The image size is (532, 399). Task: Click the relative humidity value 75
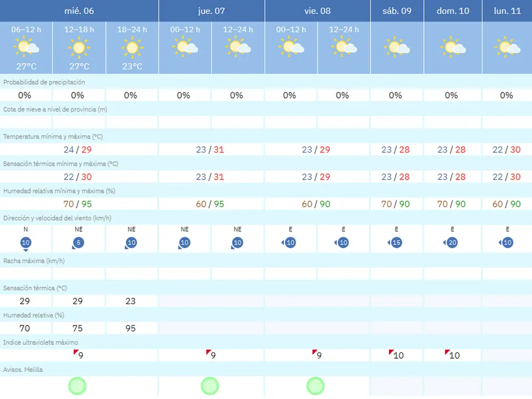coord(78,328)
